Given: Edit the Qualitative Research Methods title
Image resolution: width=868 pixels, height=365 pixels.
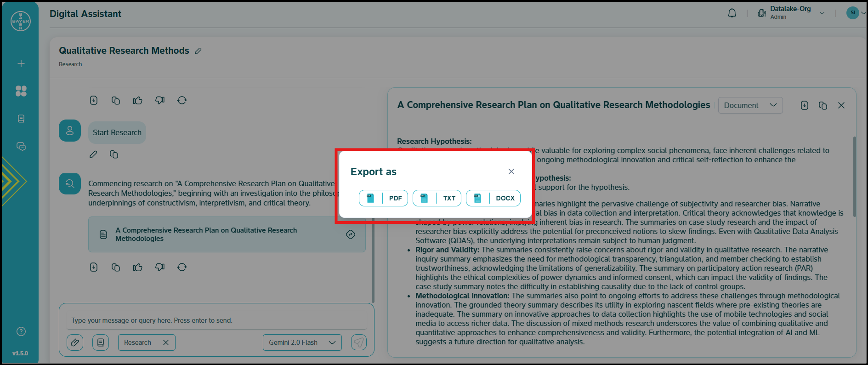Looking at the screenshot, I should [198, 51].
